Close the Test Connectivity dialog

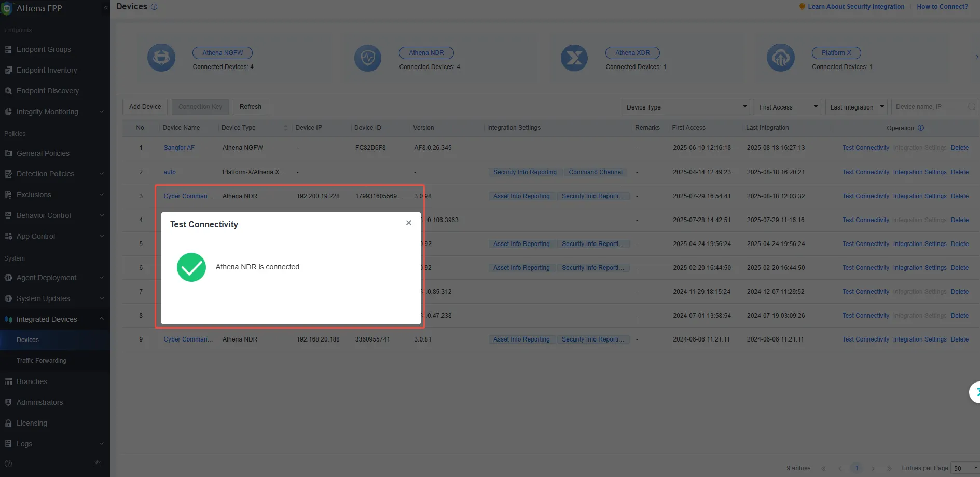[x=409, y=223]
